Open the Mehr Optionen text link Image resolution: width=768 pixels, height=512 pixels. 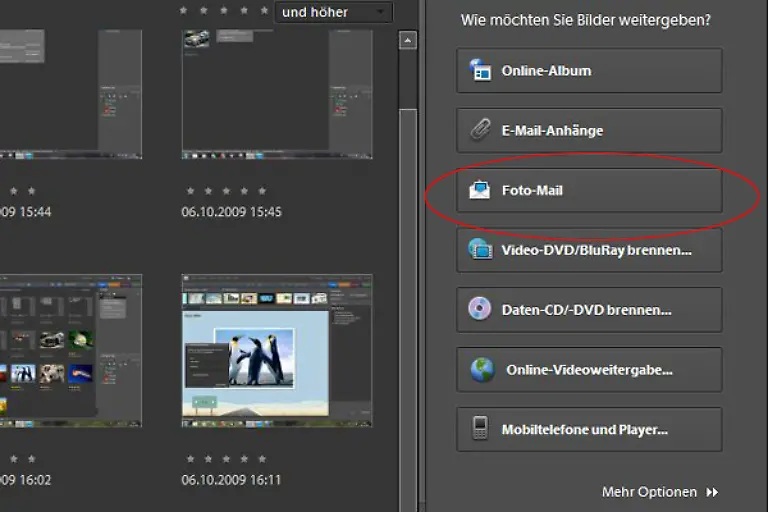tap(649, 492)
